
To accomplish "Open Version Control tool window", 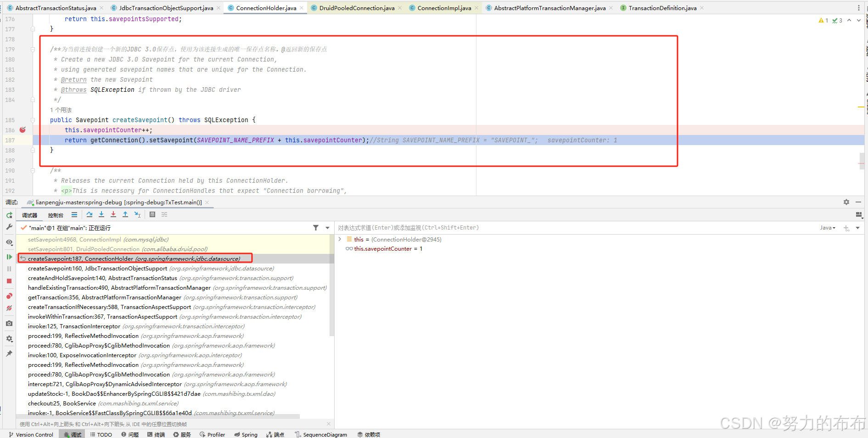I will pos(31,434).
